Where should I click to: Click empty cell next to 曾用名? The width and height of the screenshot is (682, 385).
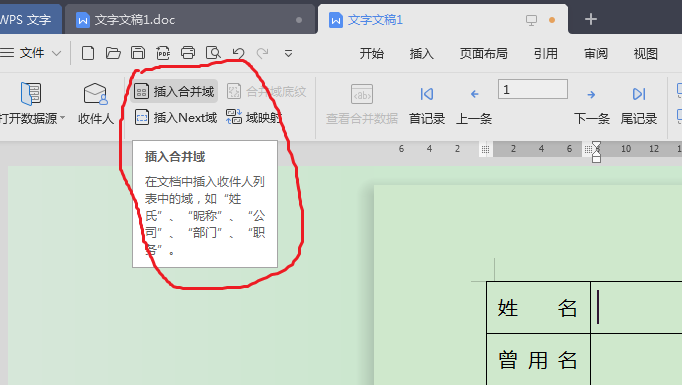[x=636, y=360]
